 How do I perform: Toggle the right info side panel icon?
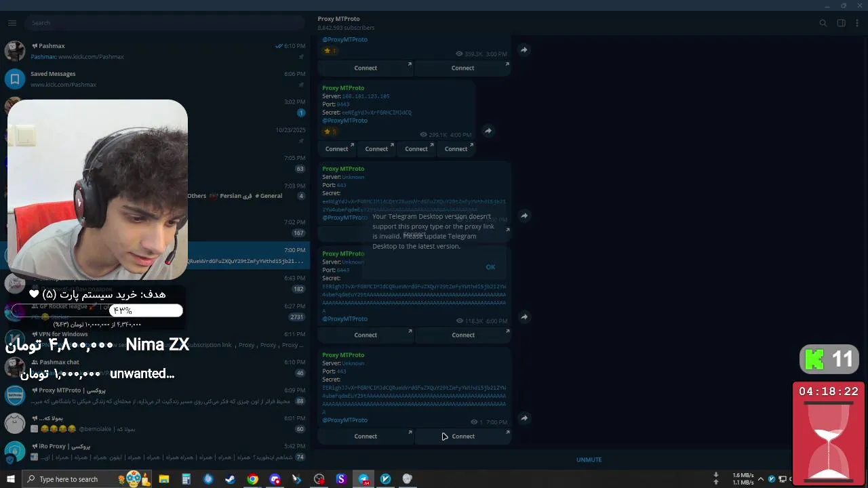[841, 23]
